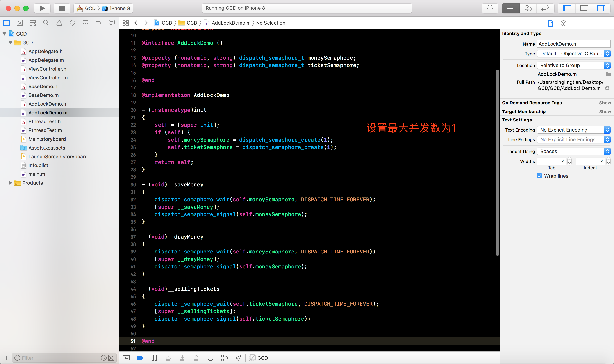Hide the debug area toggle

126,358
